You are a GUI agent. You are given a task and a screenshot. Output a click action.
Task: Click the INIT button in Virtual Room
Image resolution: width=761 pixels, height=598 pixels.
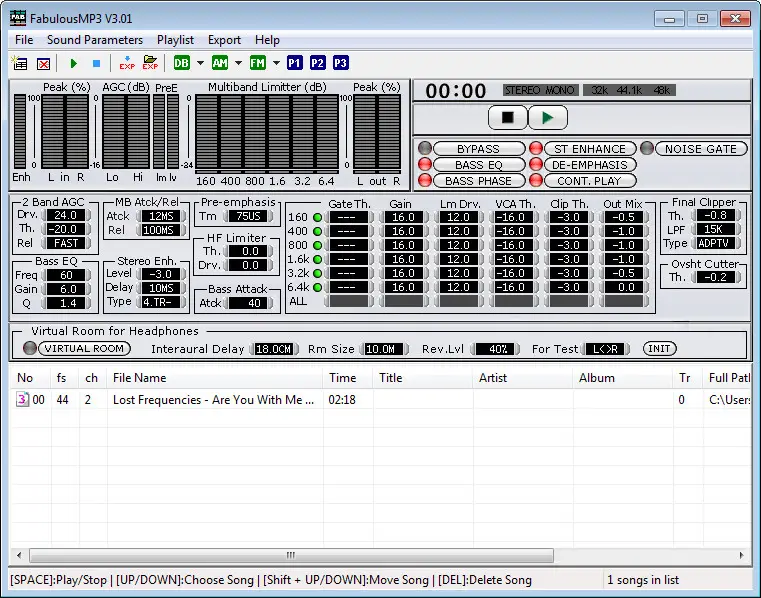[x=659, y=349]
